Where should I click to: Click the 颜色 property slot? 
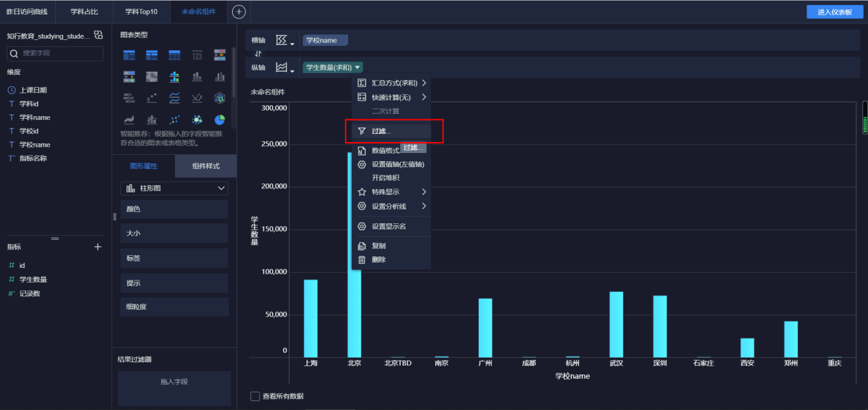pyautogui.click(x=174, y=209)
